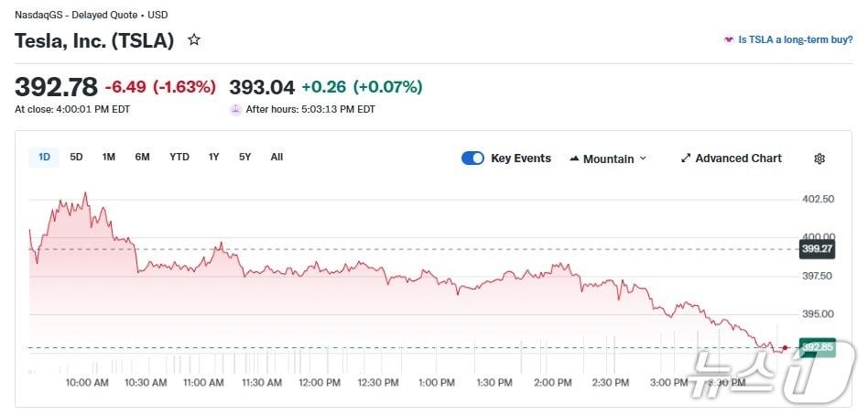Show the All time range
The width and height of the screenshot is (868, 416).
pos(277,157)
